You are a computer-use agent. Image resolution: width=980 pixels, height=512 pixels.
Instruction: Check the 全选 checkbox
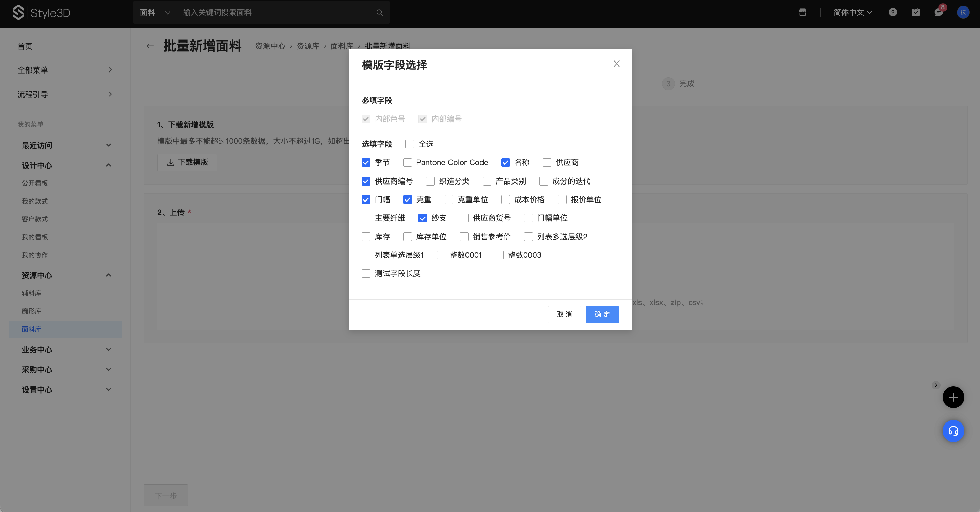click(409, 144)
